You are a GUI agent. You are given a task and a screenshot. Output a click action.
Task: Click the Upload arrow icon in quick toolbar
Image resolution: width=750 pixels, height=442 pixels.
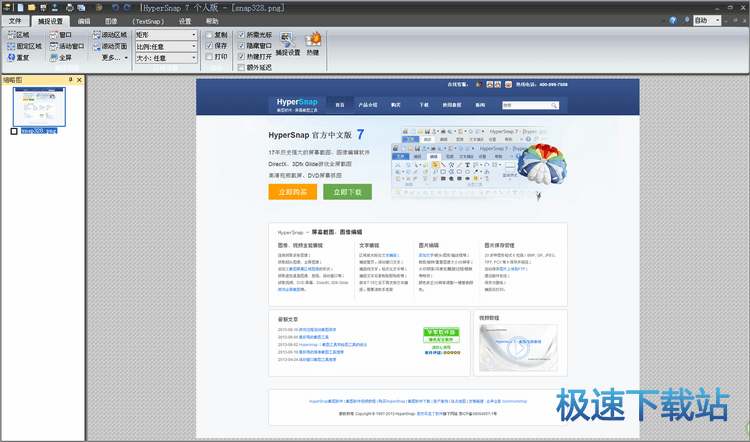pos(55,7)
